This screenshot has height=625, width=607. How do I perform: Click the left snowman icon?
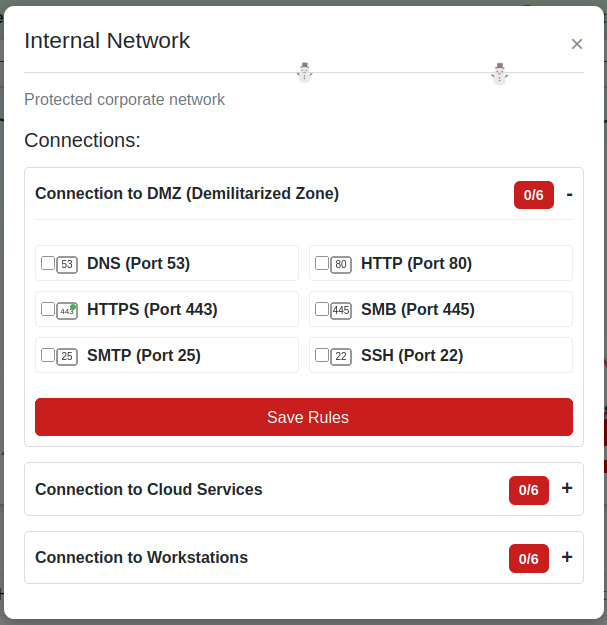[x=305, y=72]
